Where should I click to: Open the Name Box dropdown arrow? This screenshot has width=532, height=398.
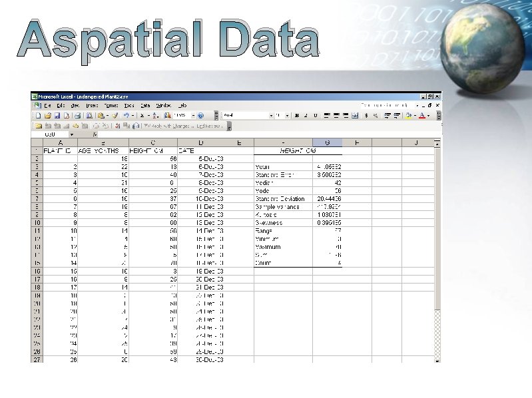[x=72, y=134]
